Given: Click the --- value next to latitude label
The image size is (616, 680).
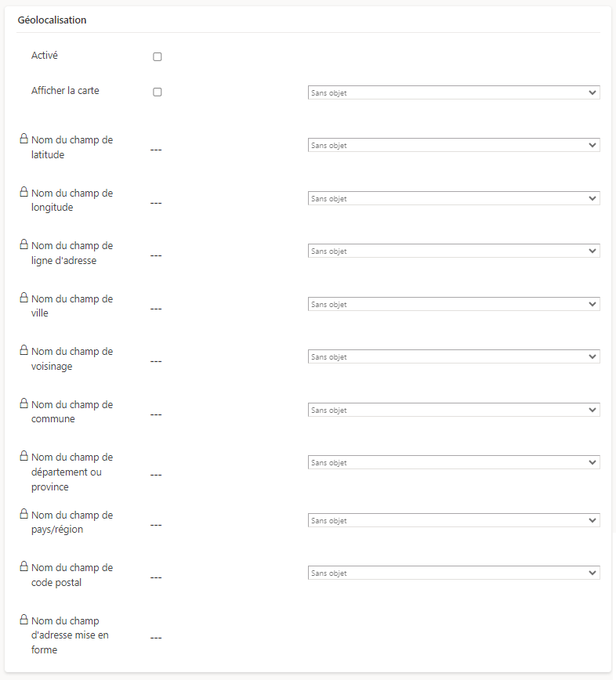Looking at the screenshot, I should click(x=156, y=149).
